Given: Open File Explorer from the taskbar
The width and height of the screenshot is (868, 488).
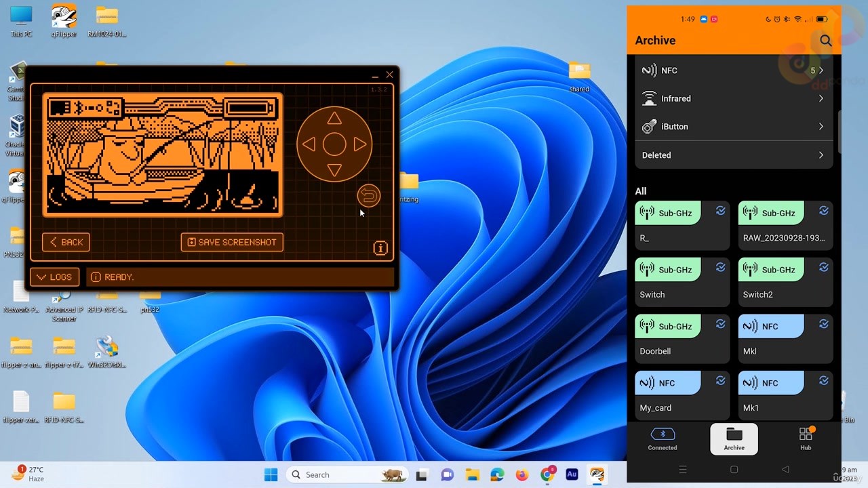Looking at the screenshot, I should [x=472, y=474].
